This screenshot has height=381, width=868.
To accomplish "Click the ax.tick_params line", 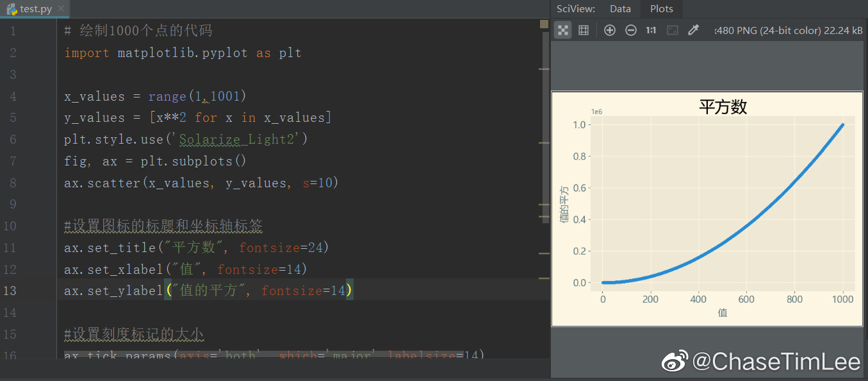I will click(274, 354).
